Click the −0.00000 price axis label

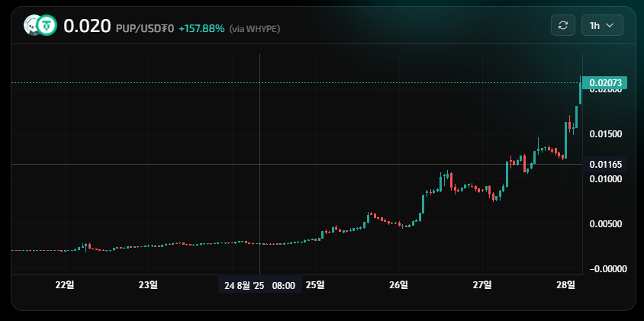[608, 269]
